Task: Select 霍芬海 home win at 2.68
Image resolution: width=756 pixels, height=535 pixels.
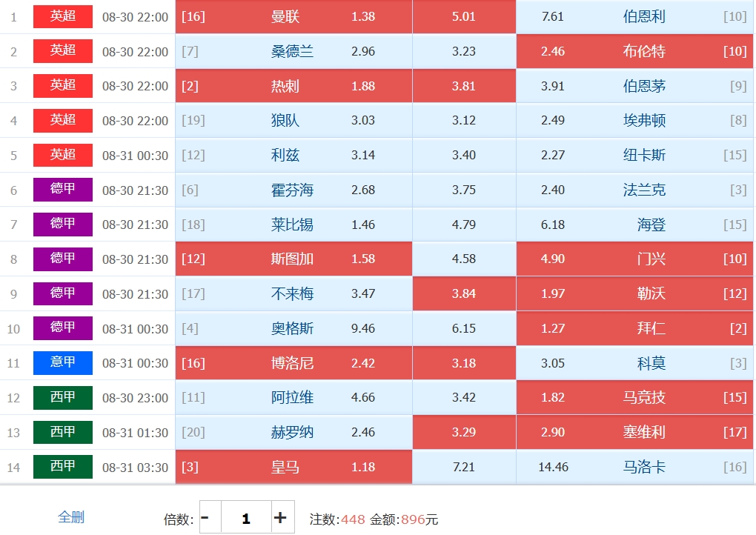Action: pos(294,190)
